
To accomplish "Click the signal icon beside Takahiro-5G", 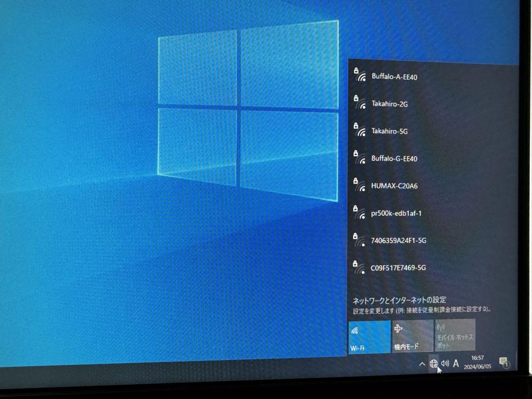I will [360, 130].
